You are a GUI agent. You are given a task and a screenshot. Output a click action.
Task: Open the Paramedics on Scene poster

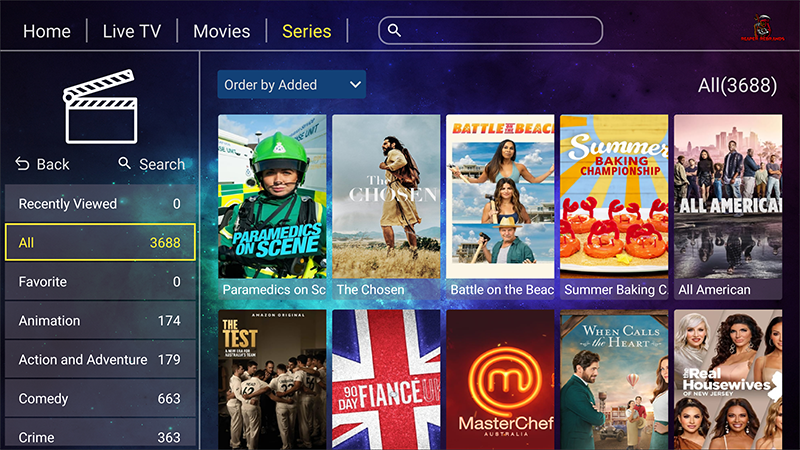tap(272, 207)
